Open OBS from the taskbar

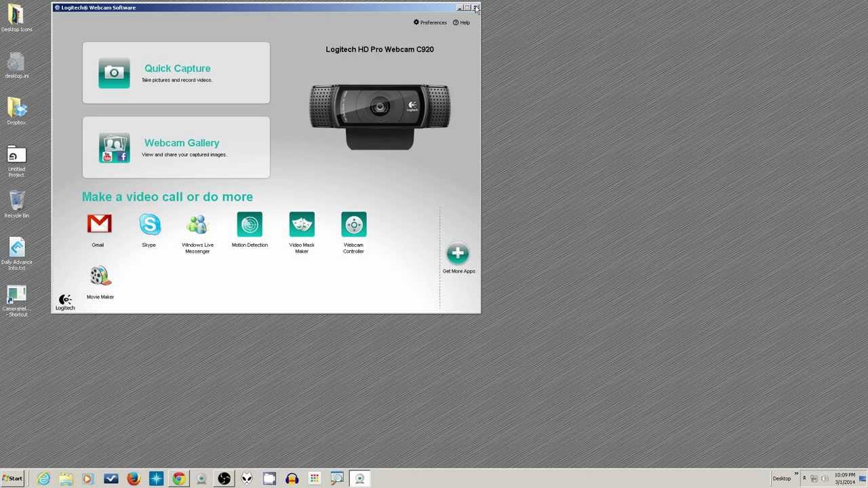point(224,479)
